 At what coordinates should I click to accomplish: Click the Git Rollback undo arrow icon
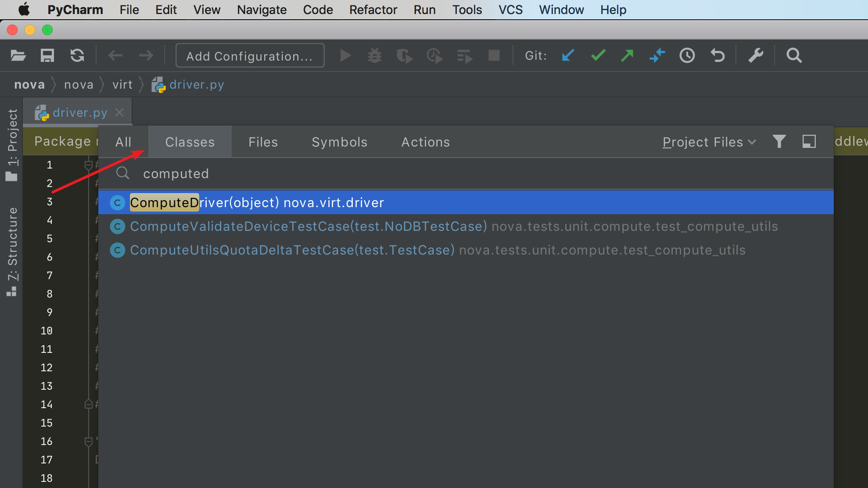pos(717,56)
